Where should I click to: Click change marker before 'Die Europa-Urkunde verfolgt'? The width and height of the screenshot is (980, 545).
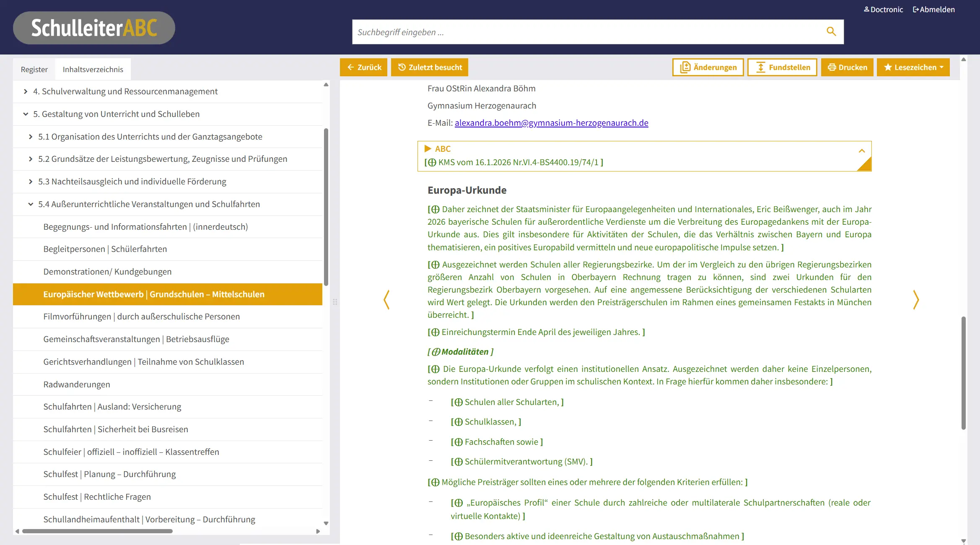(436, 369)
